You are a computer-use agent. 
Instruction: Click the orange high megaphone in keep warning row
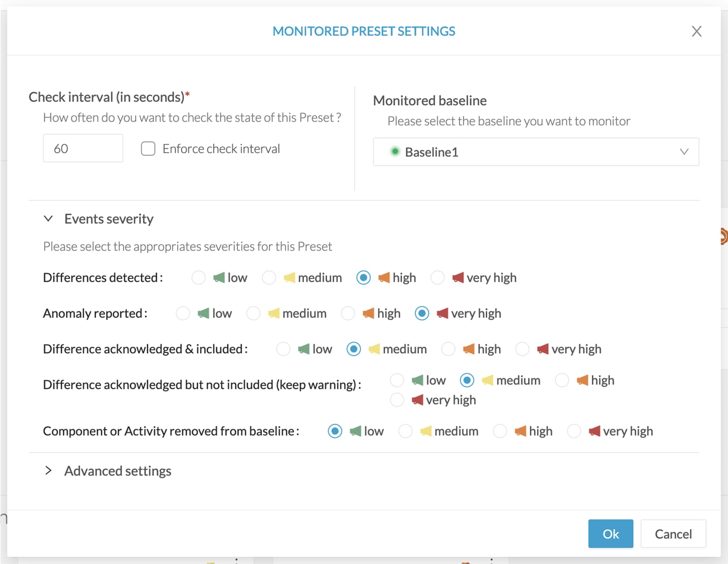tap(582, 380)
